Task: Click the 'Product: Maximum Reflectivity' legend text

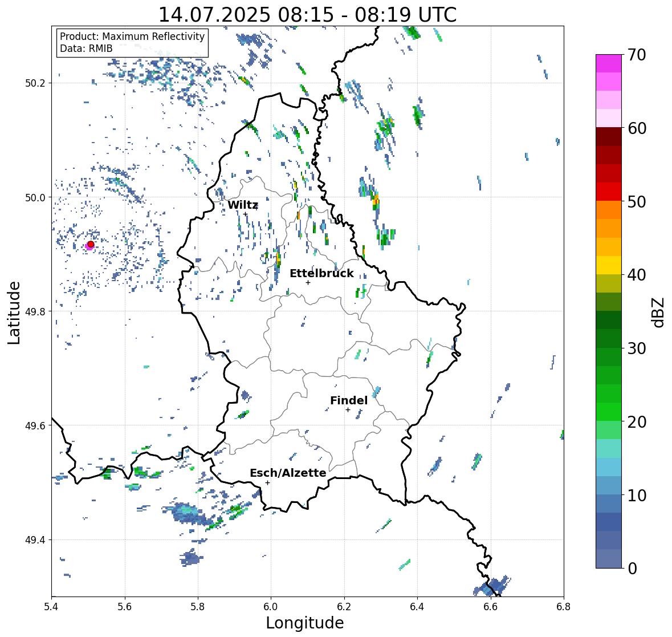Action: coord(132,36)
